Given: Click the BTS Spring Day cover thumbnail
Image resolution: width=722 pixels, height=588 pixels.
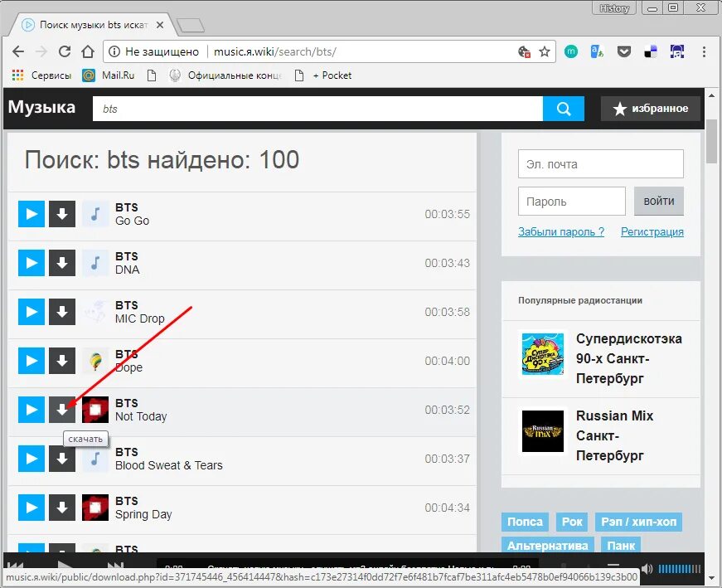Looking at the screenshot, I should pos(95,508).
